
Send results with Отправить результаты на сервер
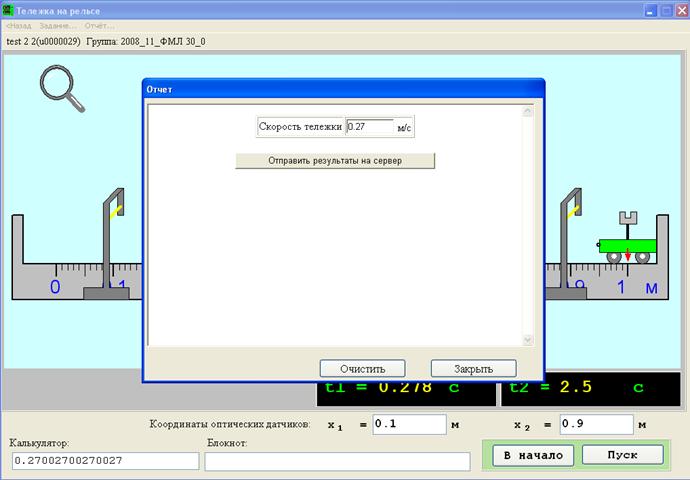click(335, 161)
